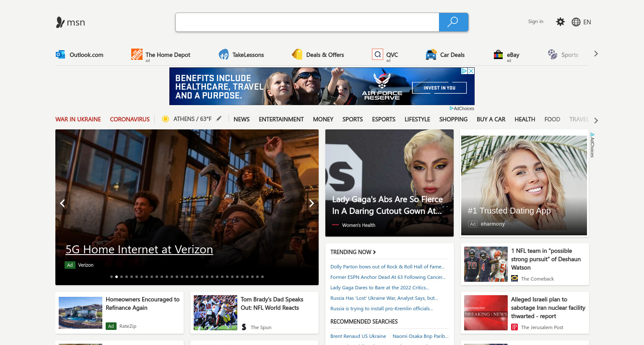The width and height of the screenshot is (644, 345).
Task: Open Russia Has 'Lost' Ukraine War link
Action: [384, 298]
